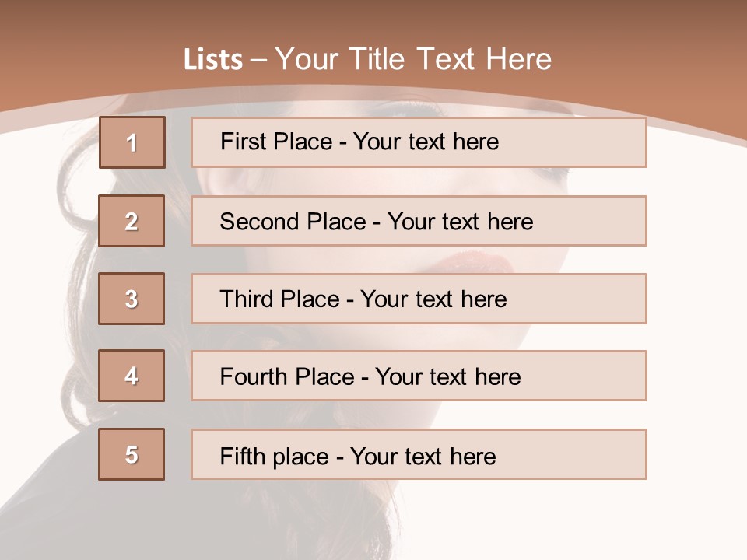The height and width of the screenshot is (560, 747).
Task: Click the number 2 square
Action: (132, 221)
